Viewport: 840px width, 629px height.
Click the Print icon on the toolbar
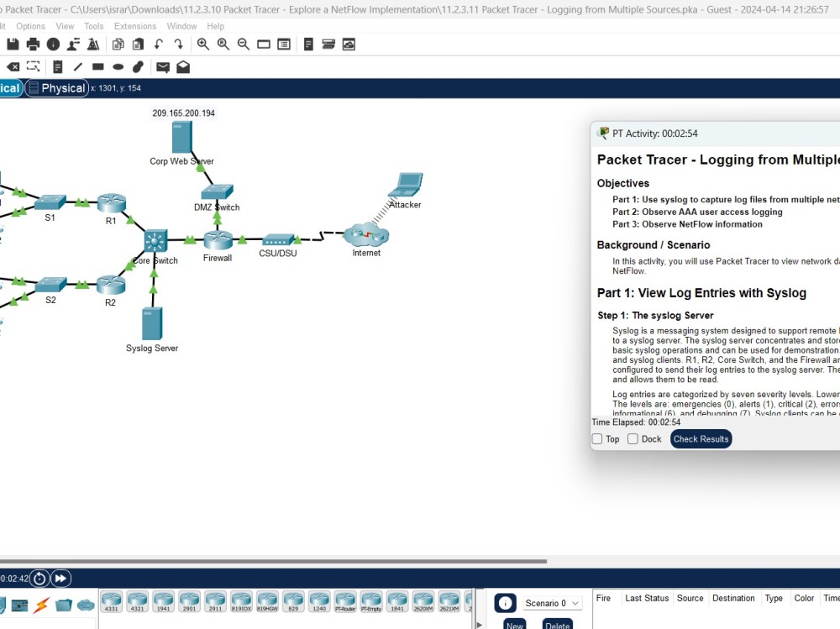[x=32, y=44]
